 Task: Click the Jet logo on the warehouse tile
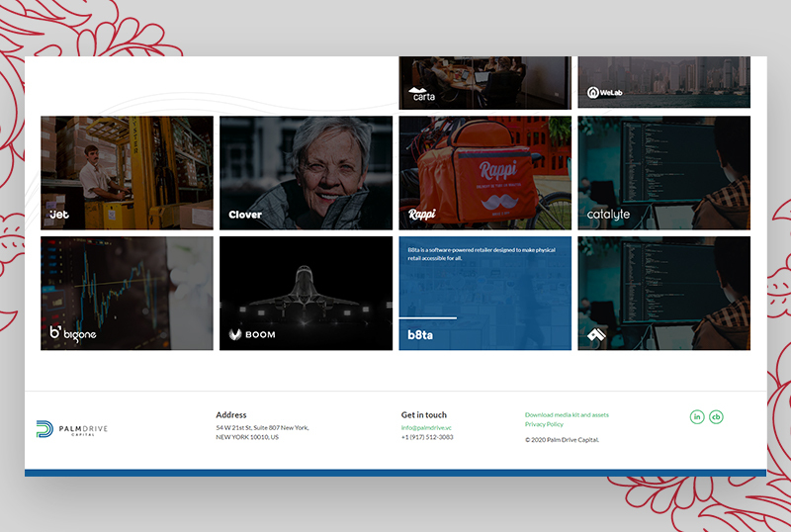59,214
